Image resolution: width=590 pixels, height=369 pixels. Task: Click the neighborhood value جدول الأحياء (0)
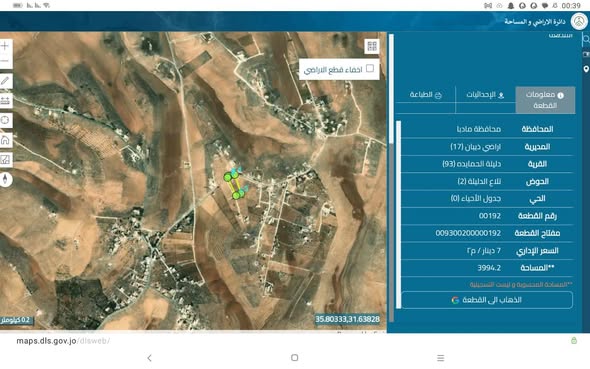tap(476, 198)
